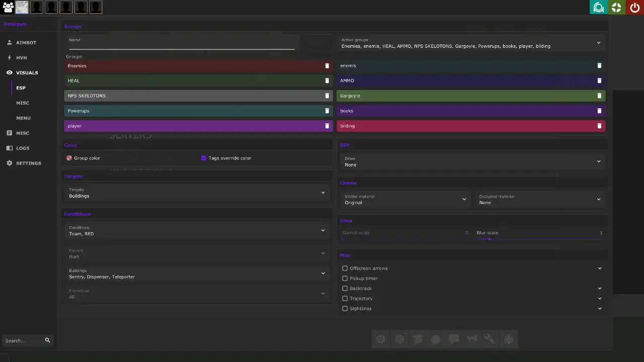Open the ESP Draw dropdown
This screenshot has width=644, height=362.
click(471, 161)
